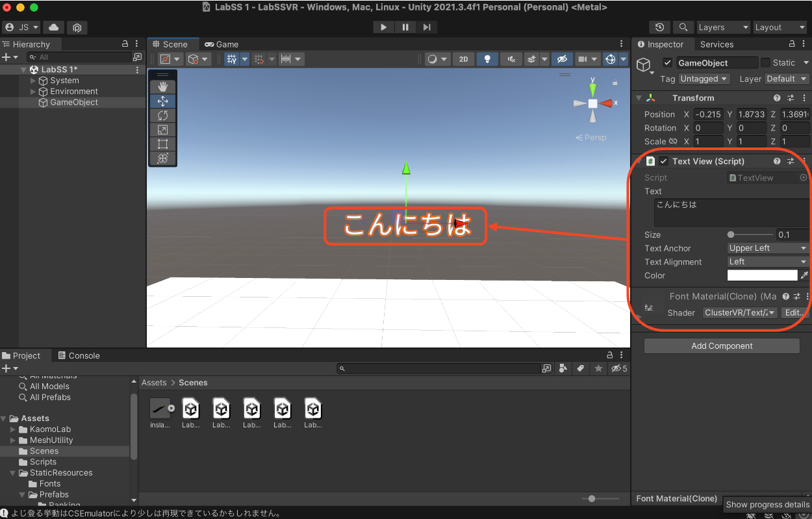Toggle scene lighting with lightbulb icon
The width and height of the screenshot is (812, 519).
coord(487,59)
